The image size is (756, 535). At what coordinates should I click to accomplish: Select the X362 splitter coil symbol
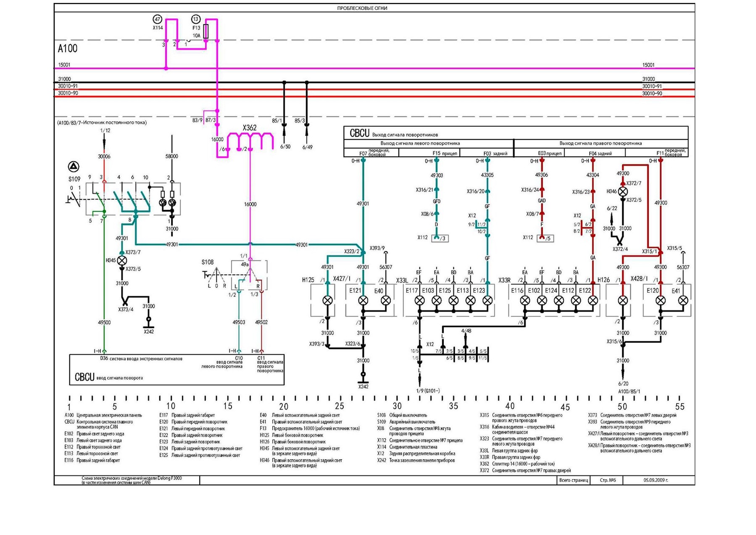[250, 141]
